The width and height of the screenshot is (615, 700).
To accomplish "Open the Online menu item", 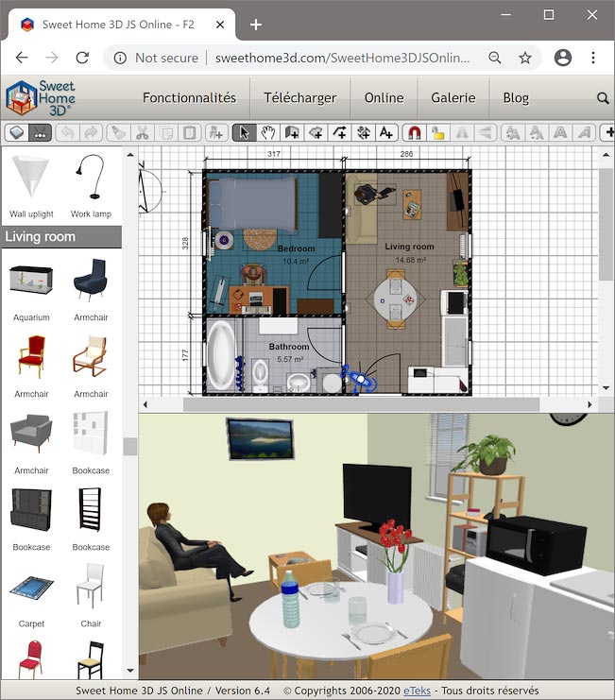I will click(384, 97).
